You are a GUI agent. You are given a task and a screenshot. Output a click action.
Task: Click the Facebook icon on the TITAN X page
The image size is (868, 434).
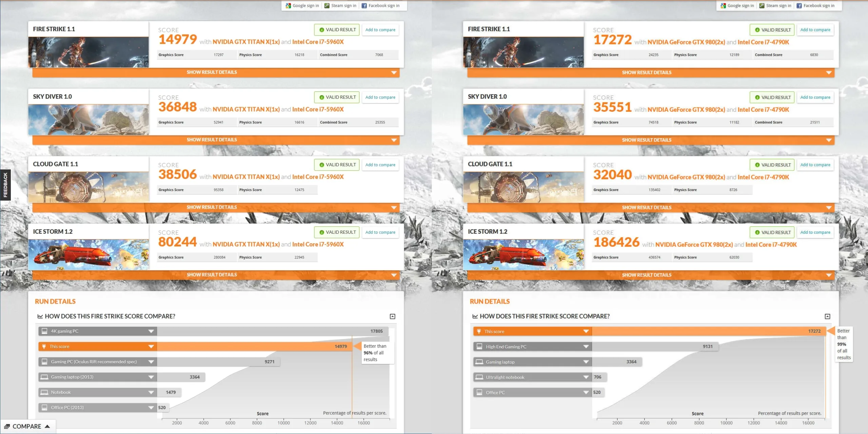tap(364, 5)
